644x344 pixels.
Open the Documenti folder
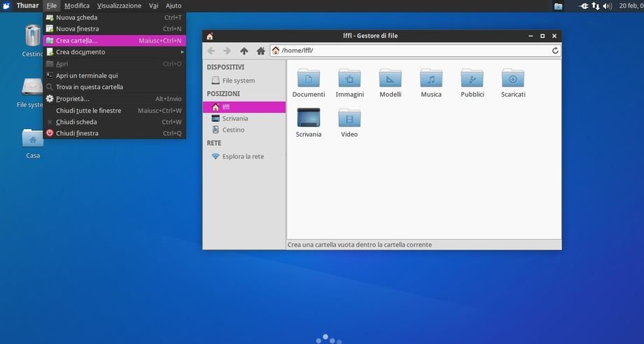(309, 78)
